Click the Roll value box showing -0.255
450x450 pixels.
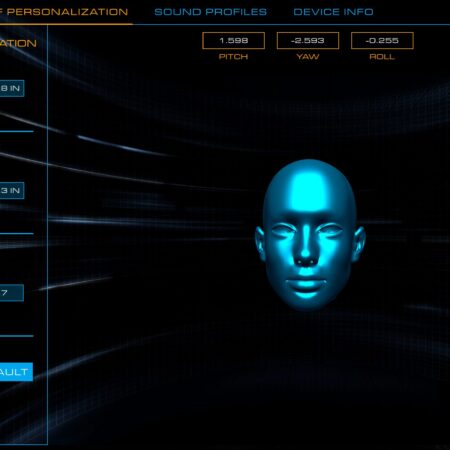tap(382, 41)
